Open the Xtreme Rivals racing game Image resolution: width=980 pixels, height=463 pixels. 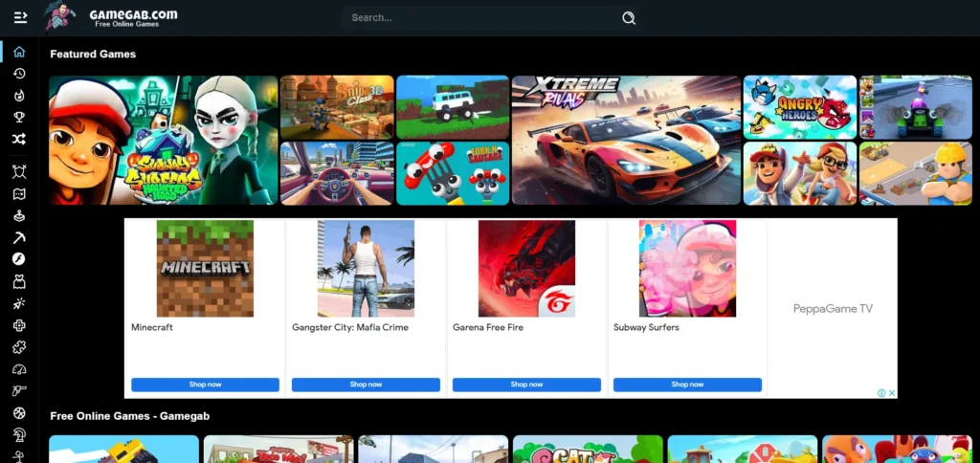[x=626, y=140]
